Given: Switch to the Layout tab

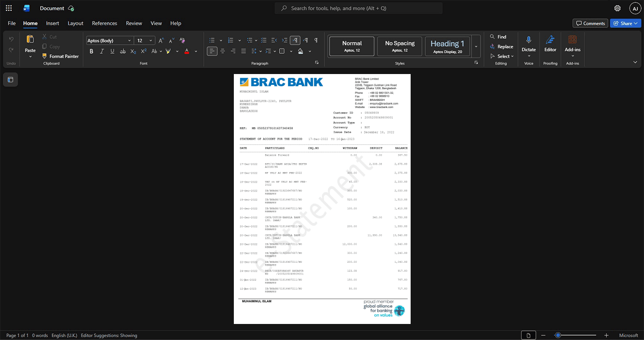Looking at the screenshot, I should pos(75,23).
